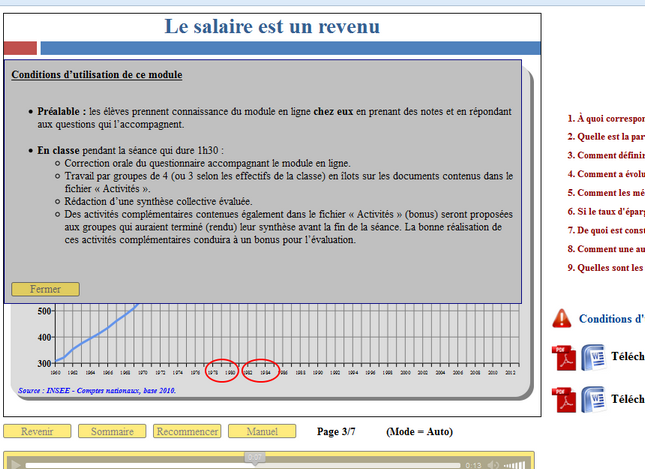Open the second Word download icon
This screenshot has width=645, height=469.
point(593,399)
